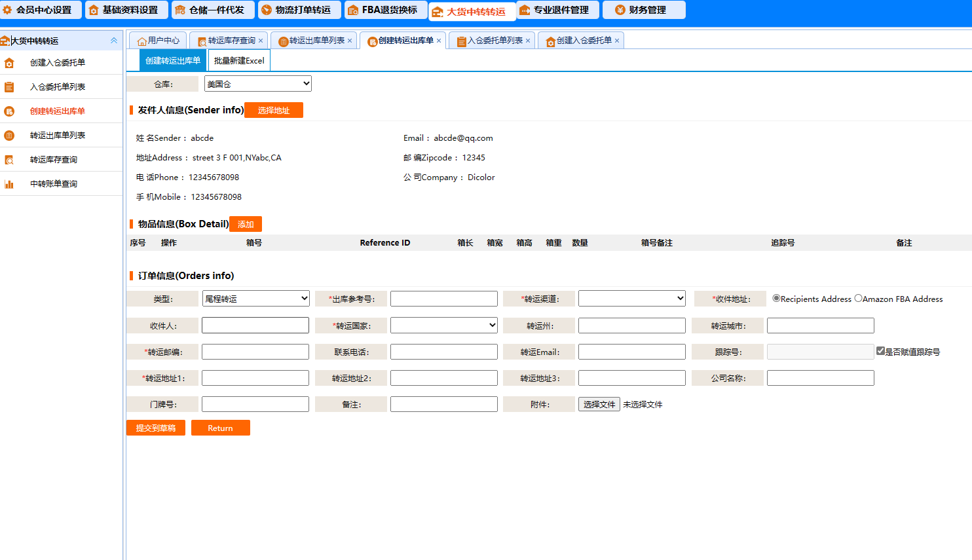This screenshot has height=560, width=972.
Task: Click the 收件人 input field
Action: coord(255,326)
